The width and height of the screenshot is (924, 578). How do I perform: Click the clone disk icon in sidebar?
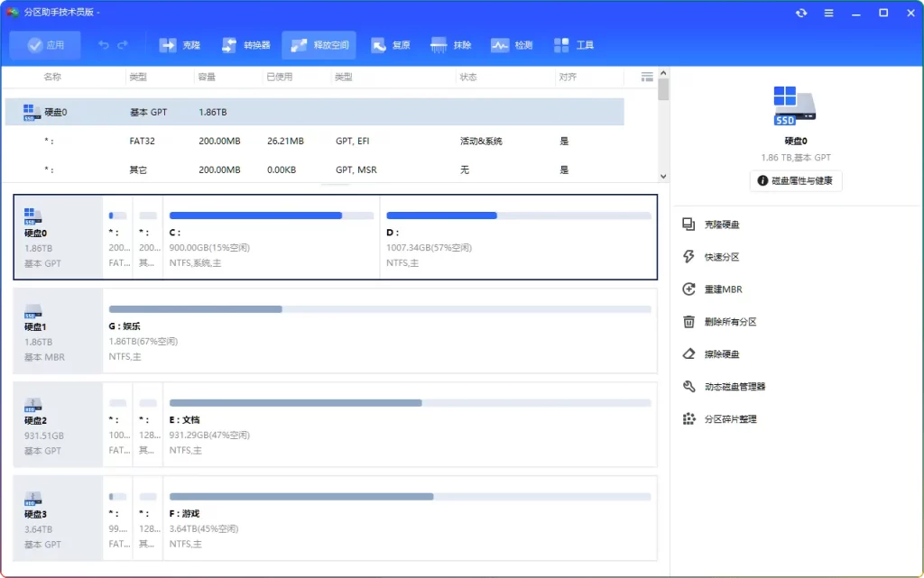688,224
